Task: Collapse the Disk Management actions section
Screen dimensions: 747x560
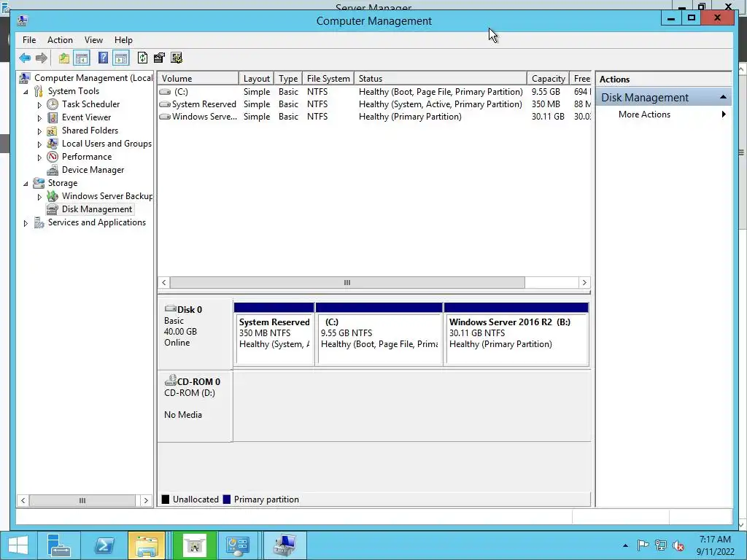Action: (723, 97)
